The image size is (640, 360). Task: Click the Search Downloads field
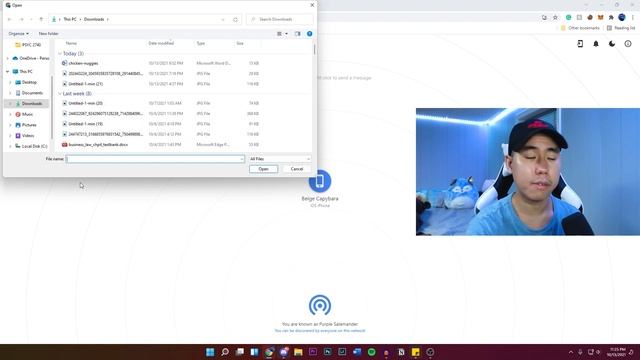click(280, 19)
